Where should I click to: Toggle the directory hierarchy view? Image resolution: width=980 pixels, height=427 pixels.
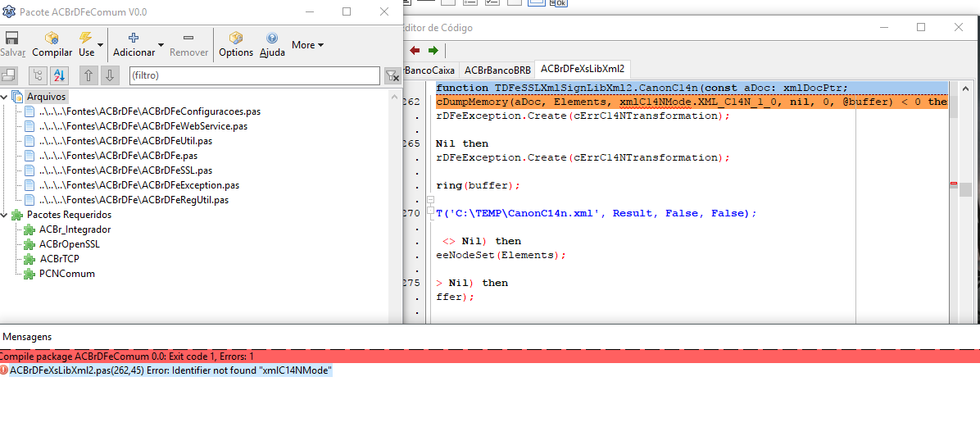tap(39, 75)
